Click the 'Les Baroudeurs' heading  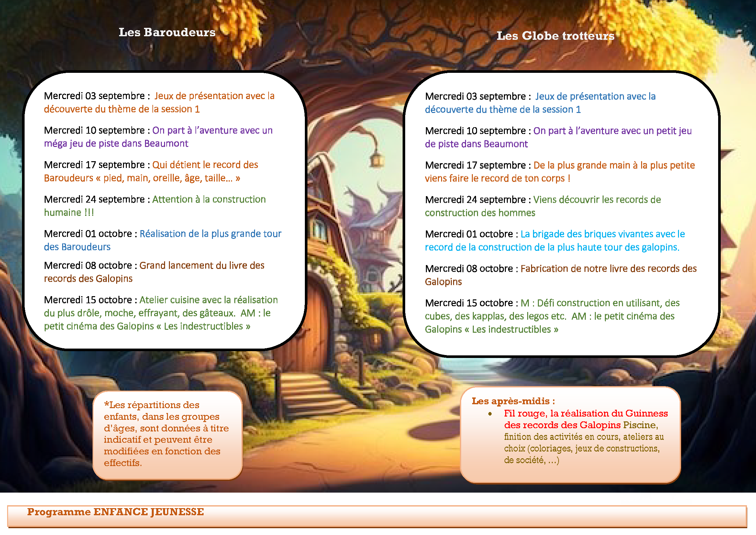click(x=167, y=32)
